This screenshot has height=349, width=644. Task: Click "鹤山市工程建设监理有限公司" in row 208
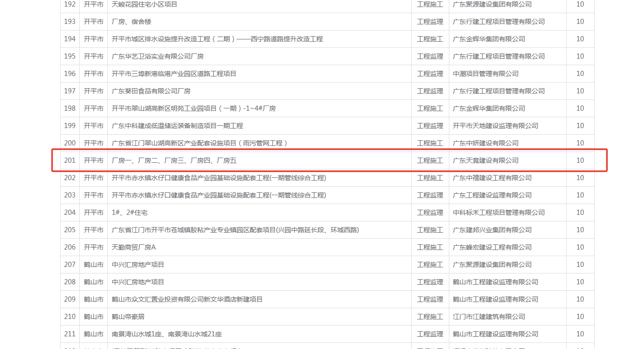(x=495, y=282)
